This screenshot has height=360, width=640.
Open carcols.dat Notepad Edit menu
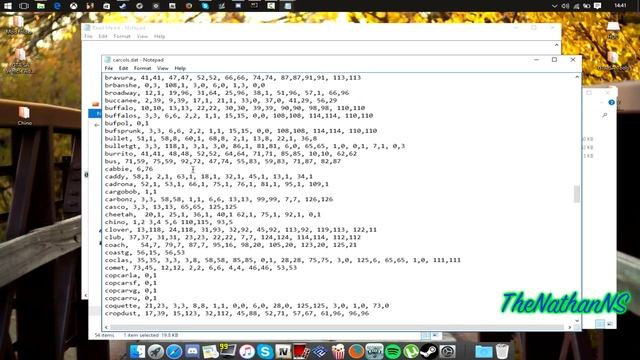[123, 68]
